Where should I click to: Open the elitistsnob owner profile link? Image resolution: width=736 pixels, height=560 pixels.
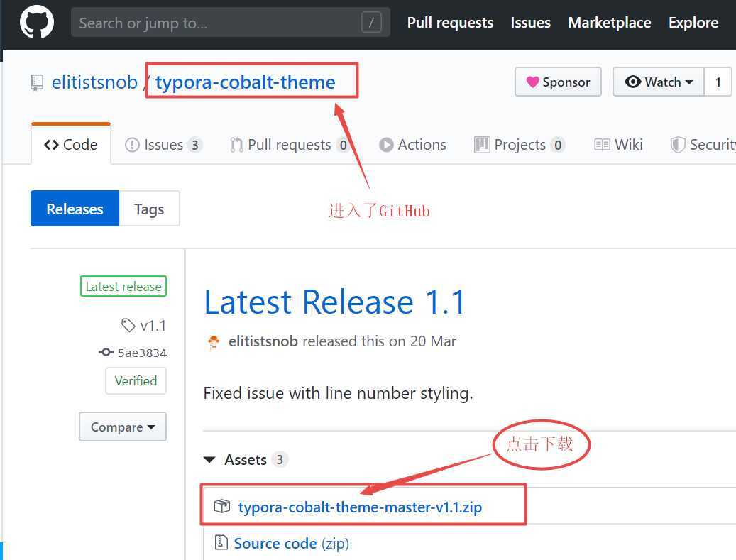pyautogui.click(x=94, y=82)
